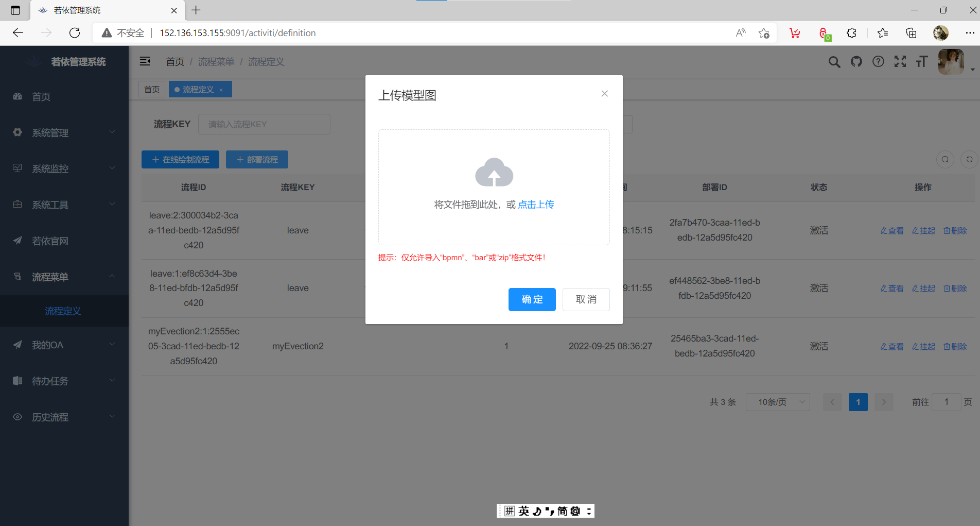Open the font size layout icon
The width and height of the screenshot is (980, 526).
pos(921,62)
